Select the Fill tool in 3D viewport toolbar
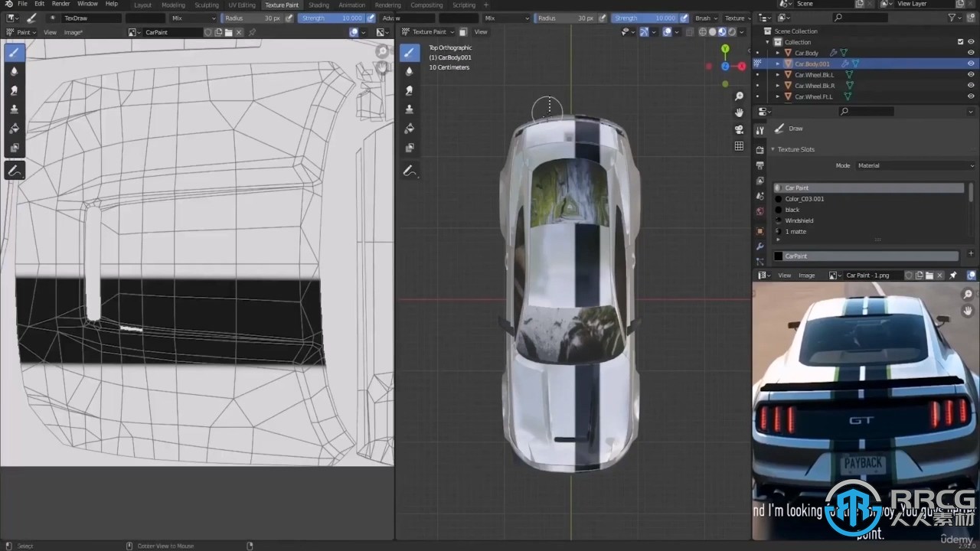The image size is (980, 551). 410,129
